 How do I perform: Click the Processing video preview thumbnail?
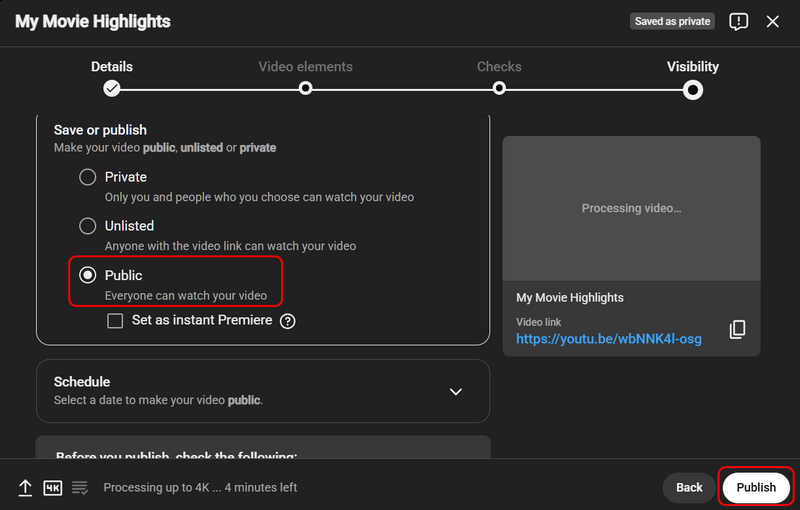tap(631, 208)
